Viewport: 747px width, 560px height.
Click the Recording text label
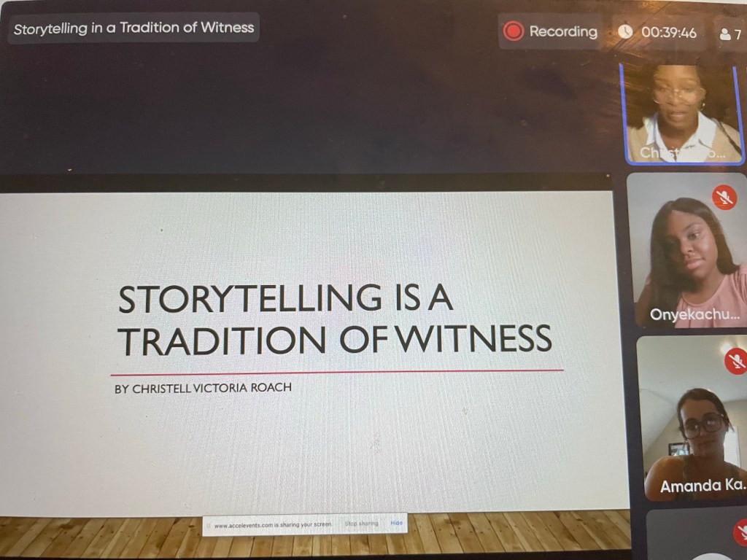point(562,31)
